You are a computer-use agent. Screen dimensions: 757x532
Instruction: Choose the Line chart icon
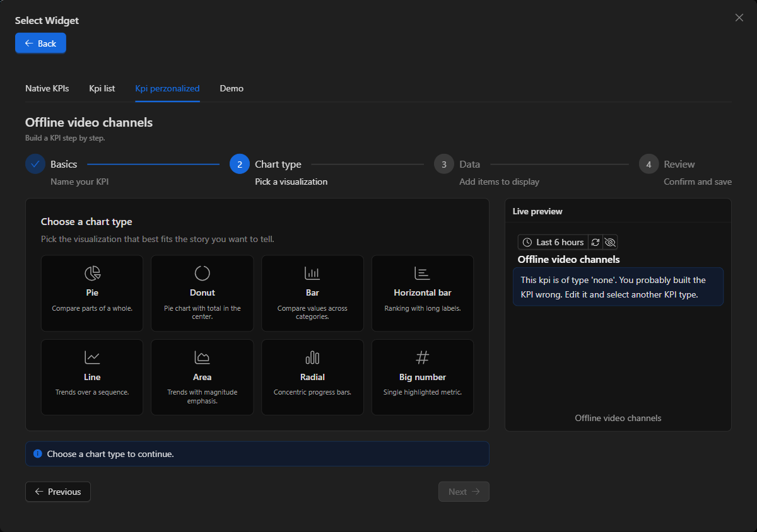point(92,357)
